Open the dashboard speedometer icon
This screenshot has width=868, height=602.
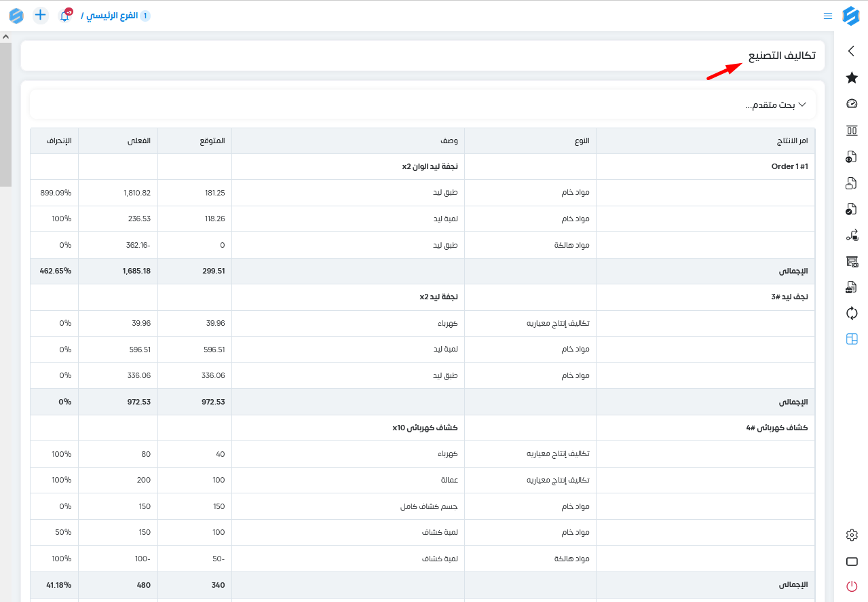point(852,104)
